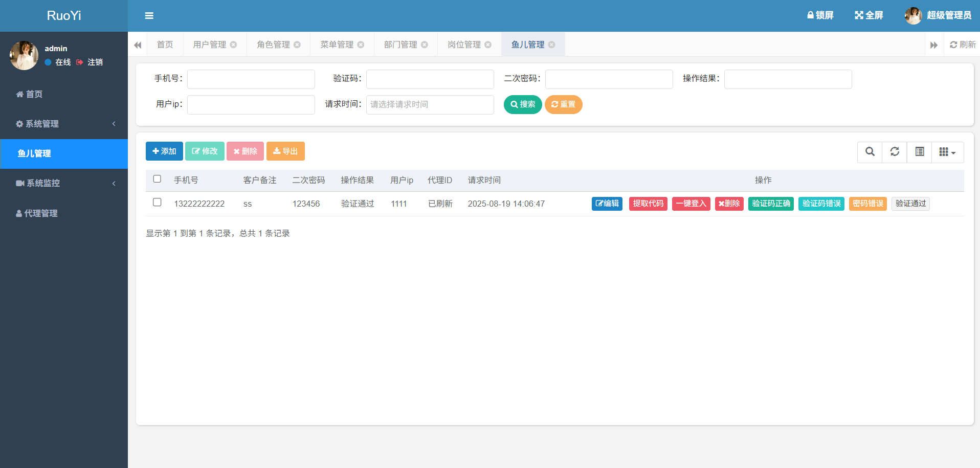Close the 部门管理 tab
This screenshot has width=980, height=468.
(425, 44)
